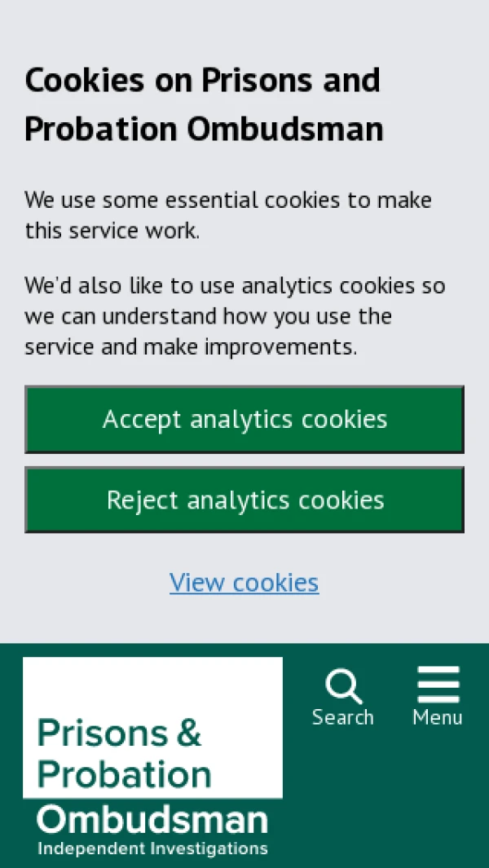The image size is (489, 868).
Task: Accept analytics cookies
Action: point(244,419)
